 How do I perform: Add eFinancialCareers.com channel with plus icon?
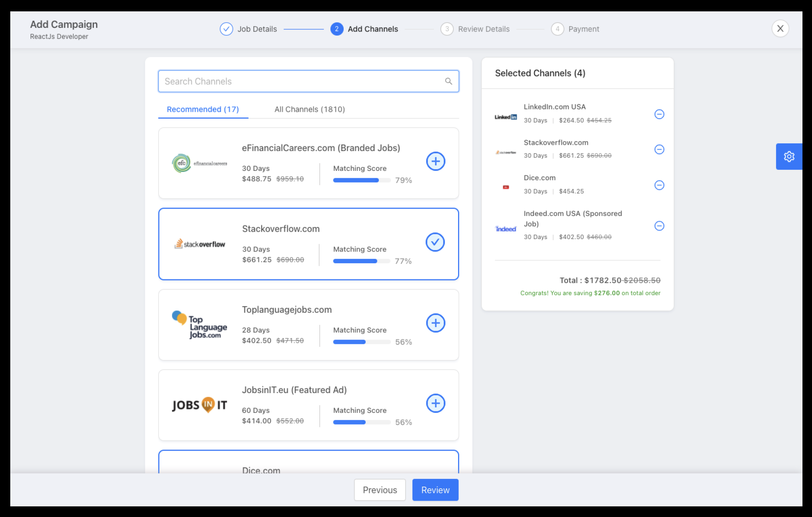tap(435, 161)
